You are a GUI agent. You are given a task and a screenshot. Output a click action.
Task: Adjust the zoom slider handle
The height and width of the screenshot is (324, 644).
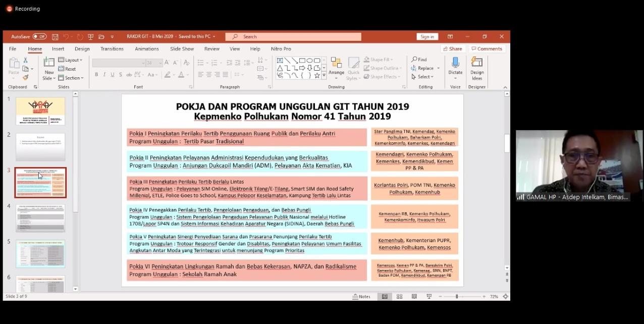tap(457, 297)
